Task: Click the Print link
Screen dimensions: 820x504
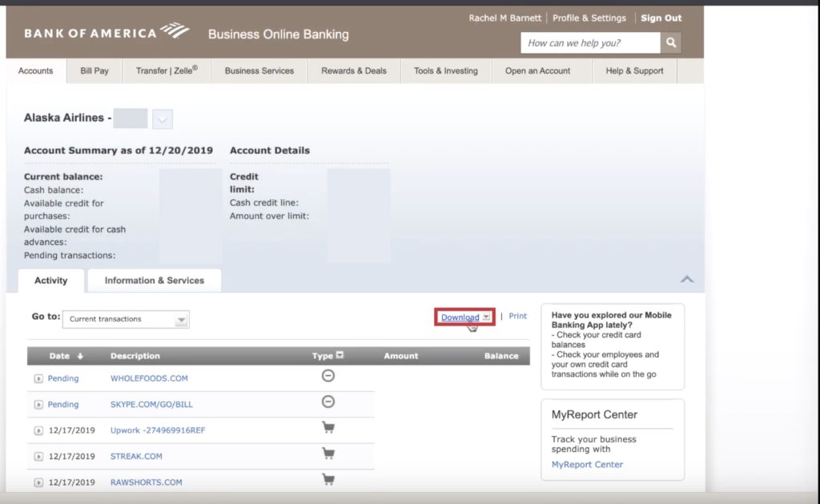Action: (x=518, y=316)
